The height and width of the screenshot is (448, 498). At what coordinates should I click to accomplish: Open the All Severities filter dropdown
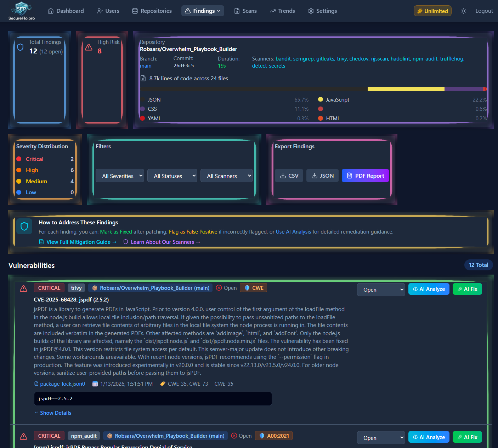tap(120, 176)
